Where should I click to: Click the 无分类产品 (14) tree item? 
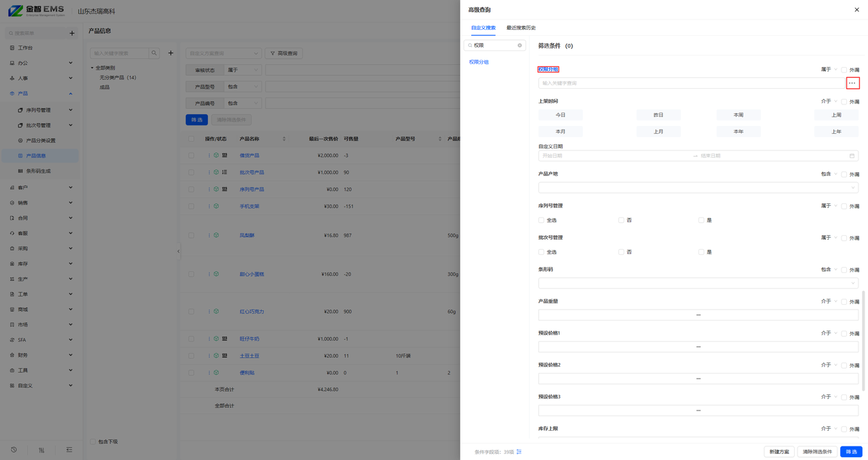(118, 77)
